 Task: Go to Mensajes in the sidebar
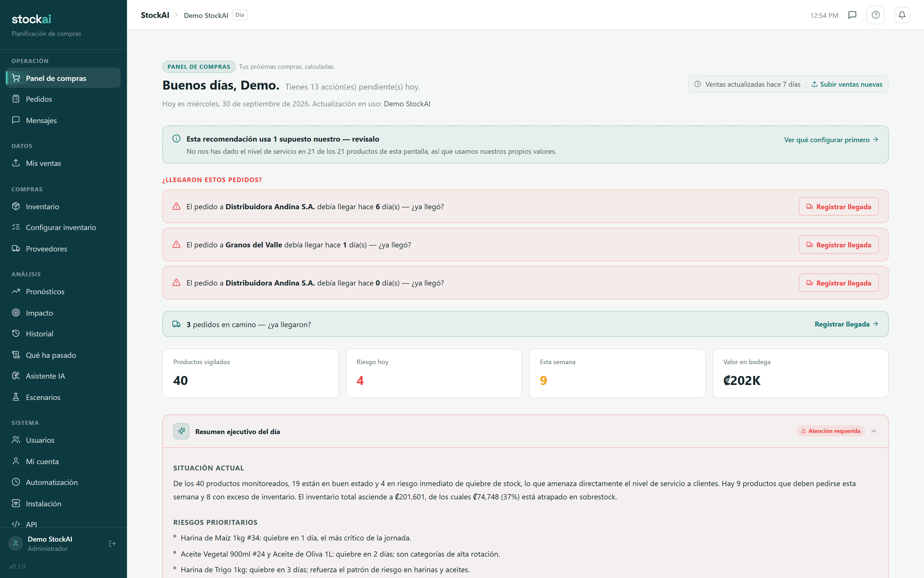[64, 121]
